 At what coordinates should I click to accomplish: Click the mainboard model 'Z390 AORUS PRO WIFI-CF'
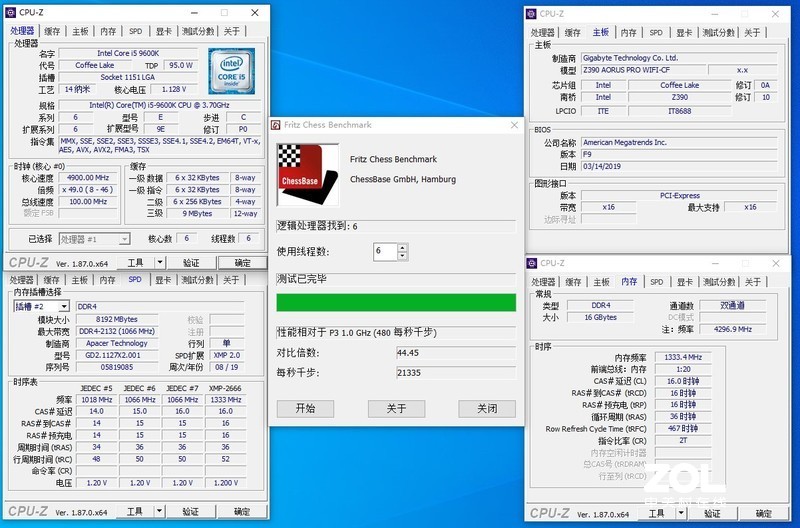644,70
